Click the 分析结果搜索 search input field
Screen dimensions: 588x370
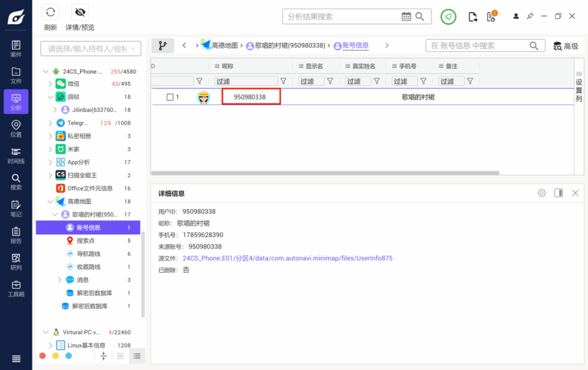pyautogui.click(x=339, y=16)
